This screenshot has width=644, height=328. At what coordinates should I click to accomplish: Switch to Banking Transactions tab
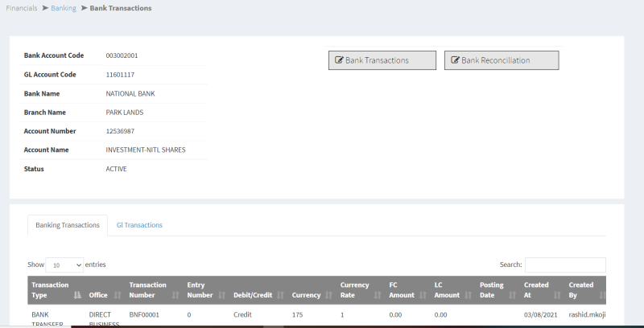[67, 225]
